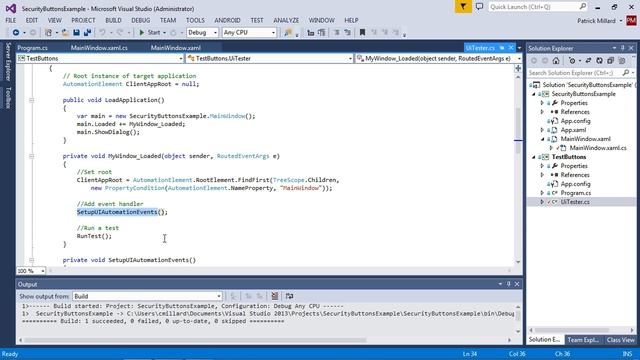Viewport: 640px width, 360px height.
Task: Click the editor vertical scrollbar thumb
Action: [x=518, y=131]
